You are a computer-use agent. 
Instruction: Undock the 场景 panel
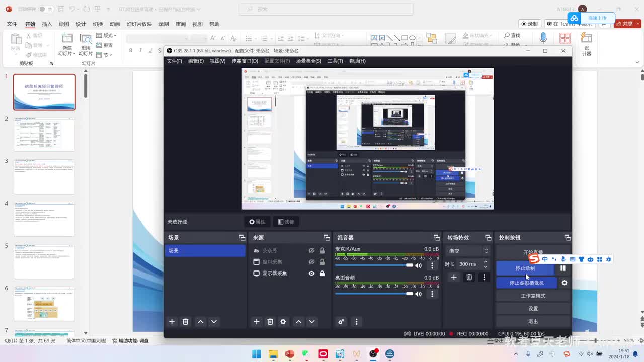242,238
